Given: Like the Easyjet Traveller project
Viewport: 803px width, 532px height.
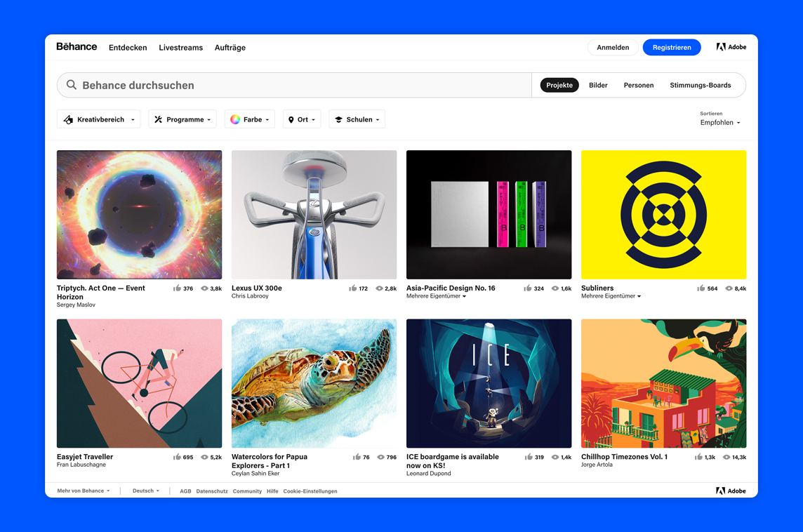Looking at the screenshot, I should point(177,457).
